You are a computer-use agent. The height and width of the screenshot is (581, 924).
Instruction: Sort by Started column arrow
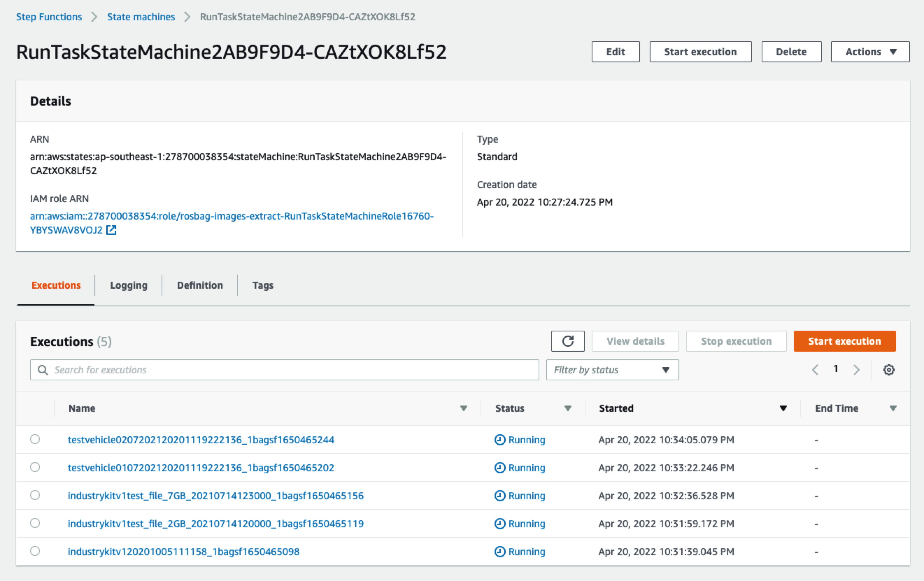pyautogui.click(x=783, y=408)
